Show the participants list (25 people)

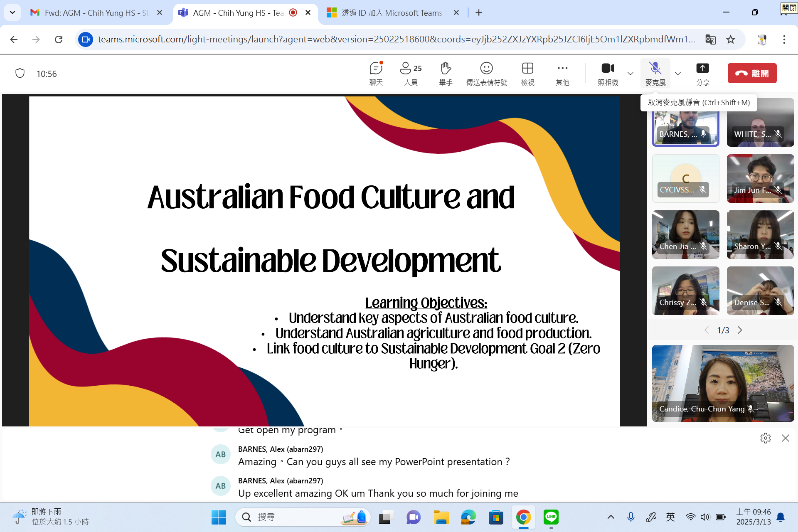(411, 74)
